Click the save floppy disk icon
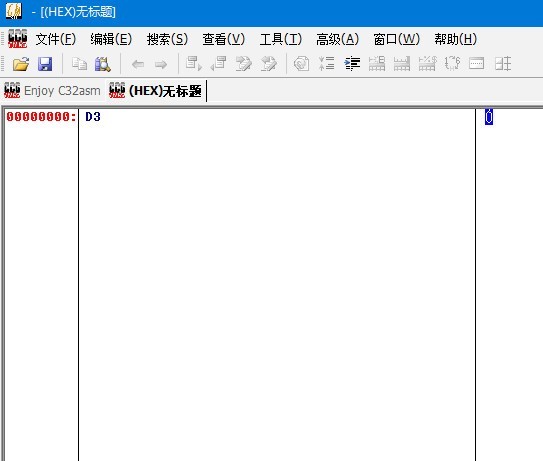The image size is (543, 461). coord(45,64)
